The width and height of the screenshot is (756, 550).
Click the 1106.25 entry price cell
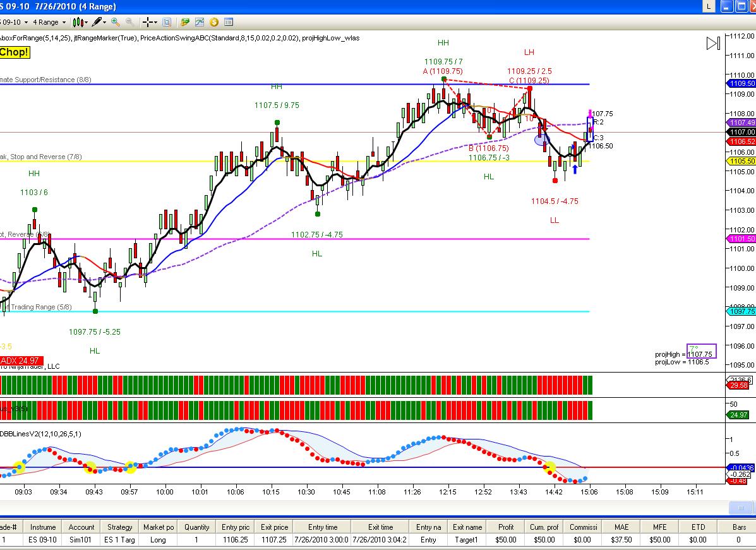point(236,539)
